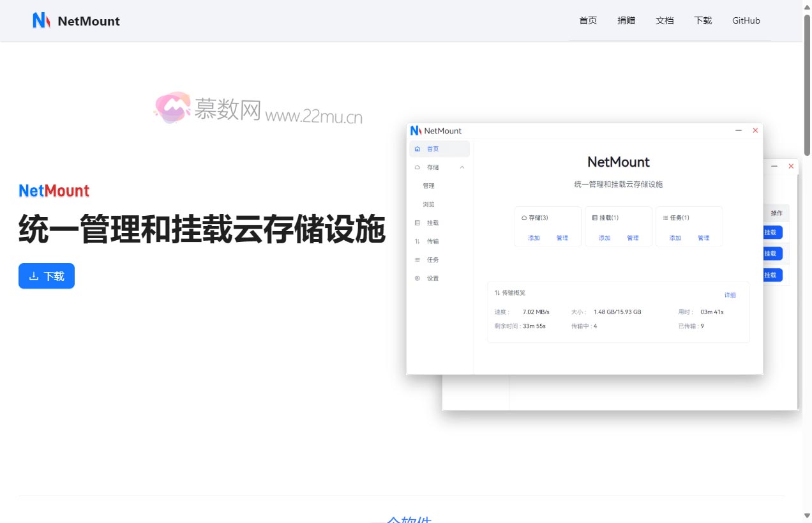The image size is (812, 523).
Task: Click the cloud icon beside 存储 in sidebar
Action: (x=417, y=167)
